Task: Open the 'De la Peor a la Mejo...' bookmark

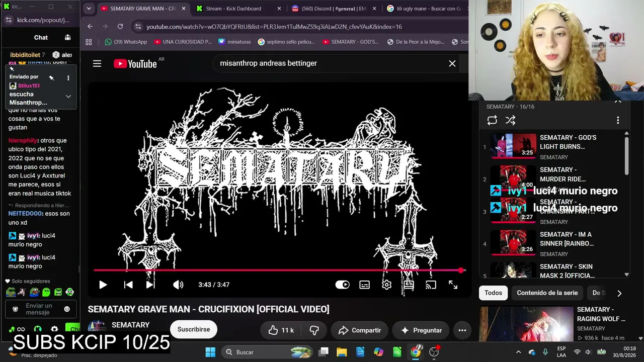Action: tap(416, 42)
